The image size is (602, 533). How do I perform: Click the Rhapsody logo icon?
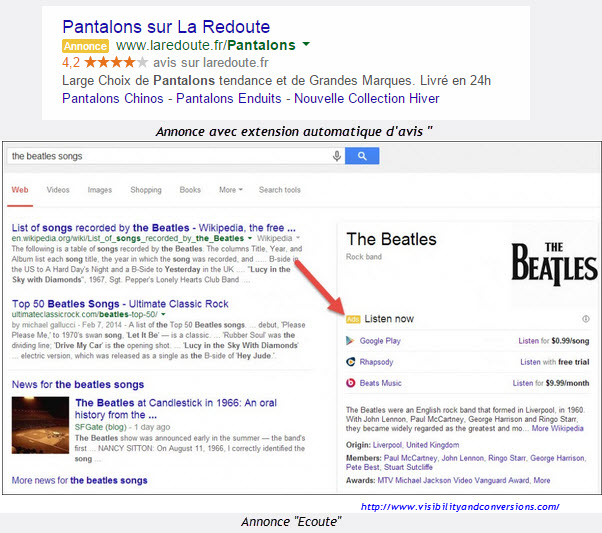pos(351,362)
